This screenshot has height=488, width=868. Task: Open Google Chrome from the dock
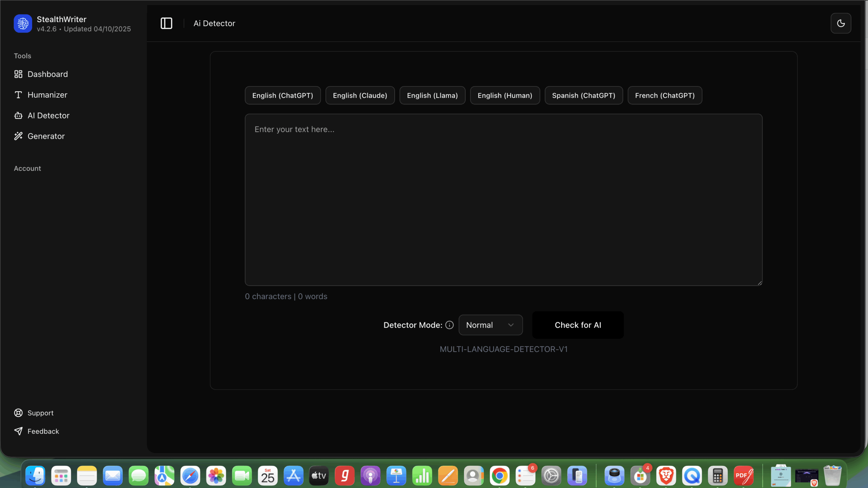[499, 476]
